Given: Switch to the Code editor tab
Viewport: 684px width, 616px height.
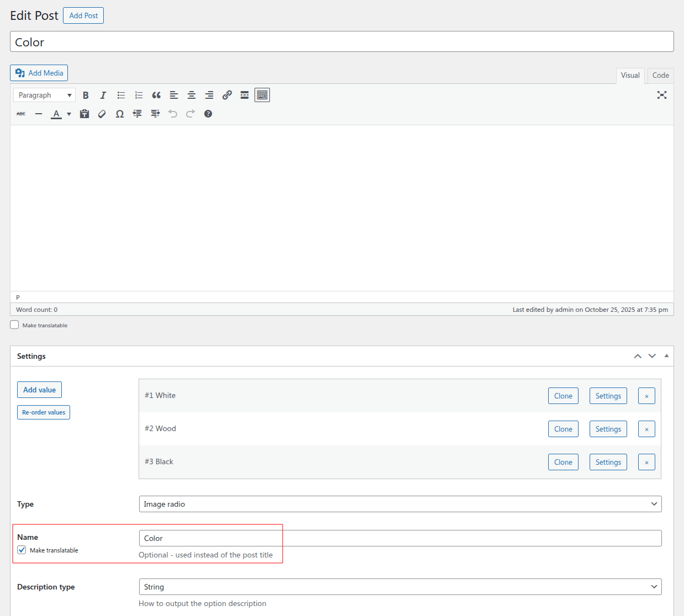Looking at the screenshot, I should [660, 76].
